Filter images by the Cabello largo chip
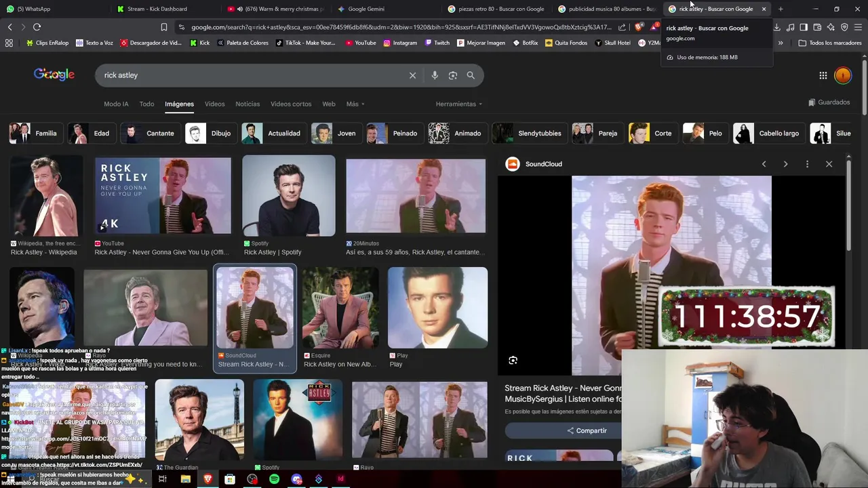Screen dimensions: 868x488 (768, 134)
